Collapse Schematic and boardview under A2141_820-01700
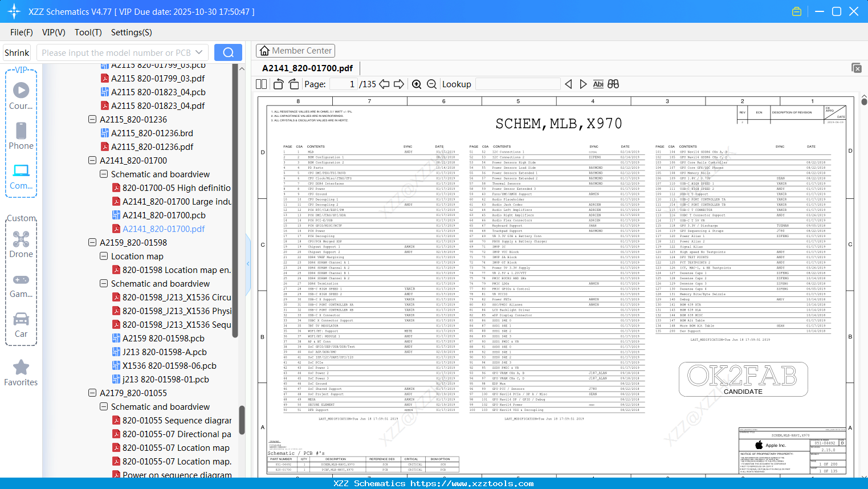 pos(104,174)
